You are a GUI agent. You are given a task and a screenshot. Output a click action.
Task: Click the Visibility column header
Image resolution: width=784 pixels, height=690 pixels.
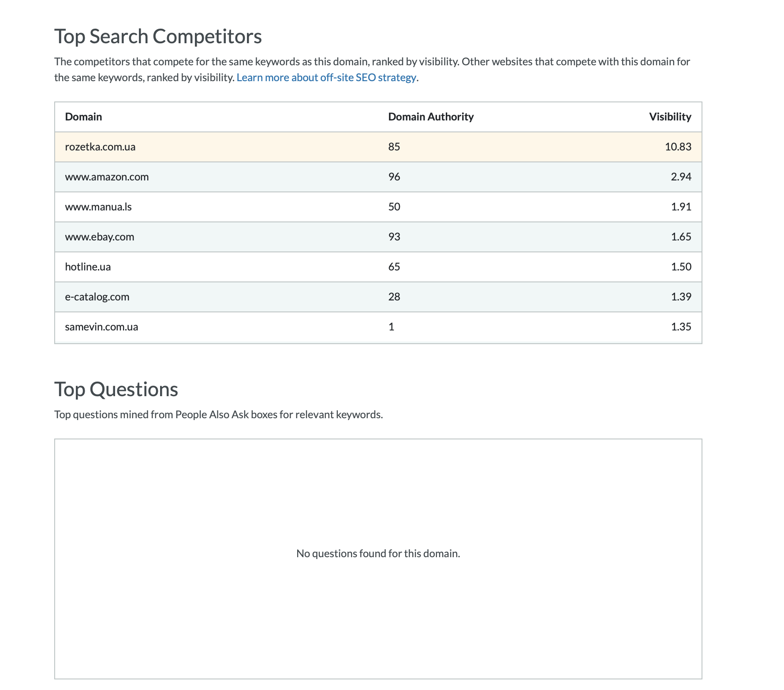(669, 117)
